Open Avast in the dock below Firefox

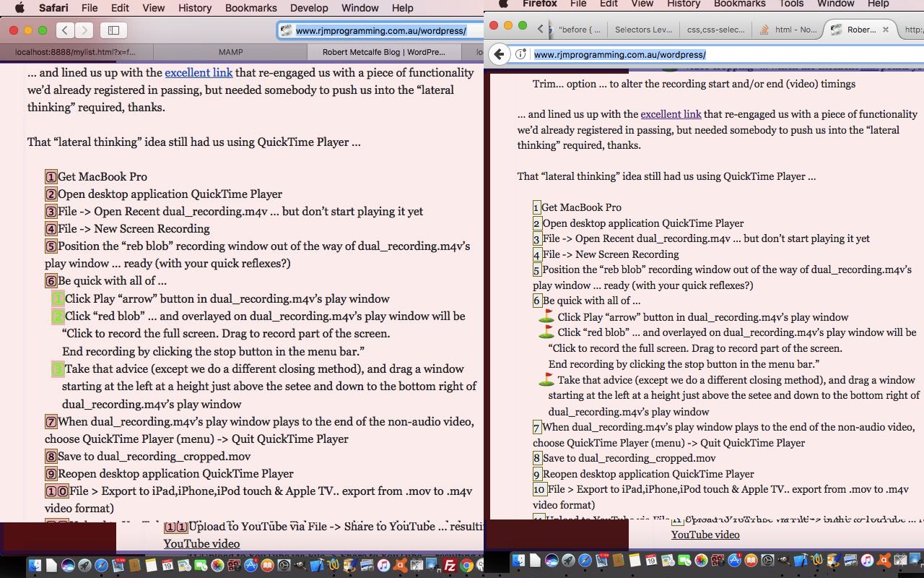click(884, 561)
